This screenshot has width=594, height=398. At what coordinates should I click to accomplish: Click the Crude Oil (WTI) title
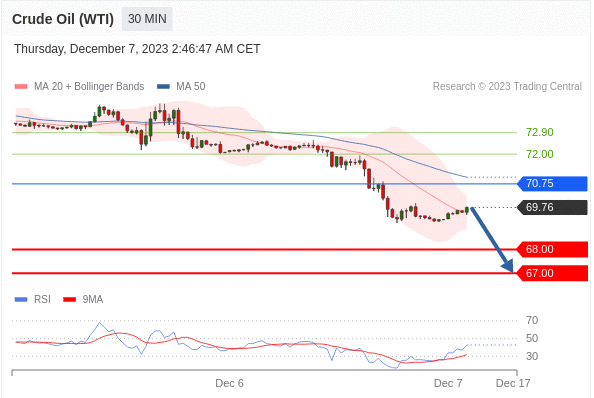63,19
